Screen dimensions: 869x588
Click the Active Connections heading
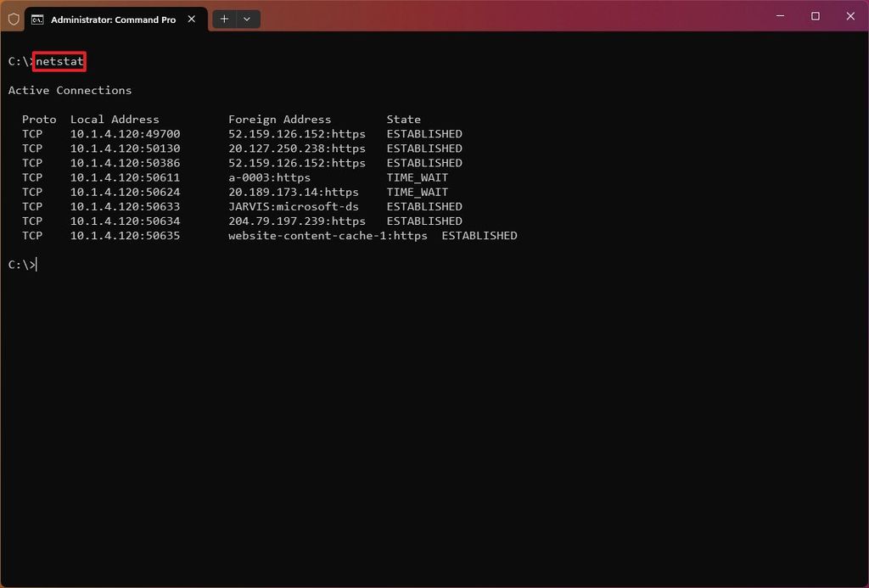(x=70, y=90)
